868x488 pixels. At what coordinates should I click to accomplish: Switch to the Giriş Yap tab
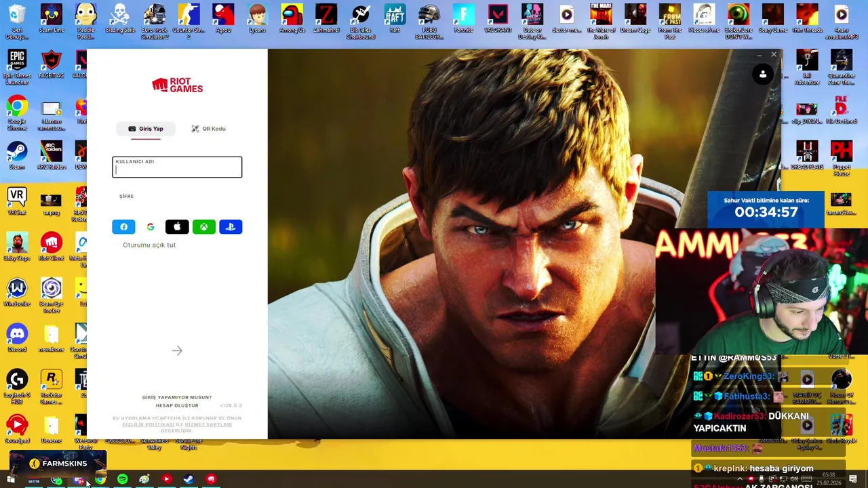[x=146, y=129]
